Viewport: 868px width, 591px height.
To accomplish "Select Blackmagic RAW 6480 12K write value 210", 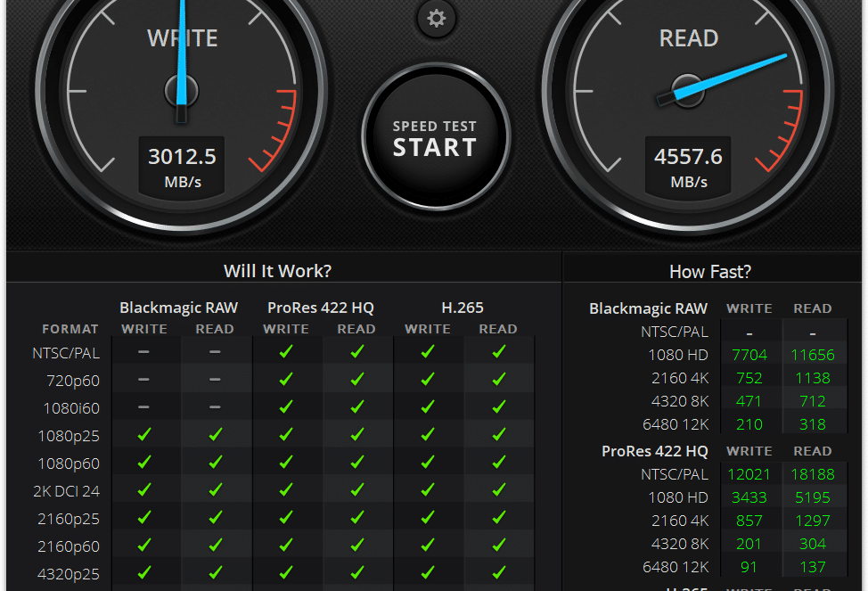I will click(749, 424).
